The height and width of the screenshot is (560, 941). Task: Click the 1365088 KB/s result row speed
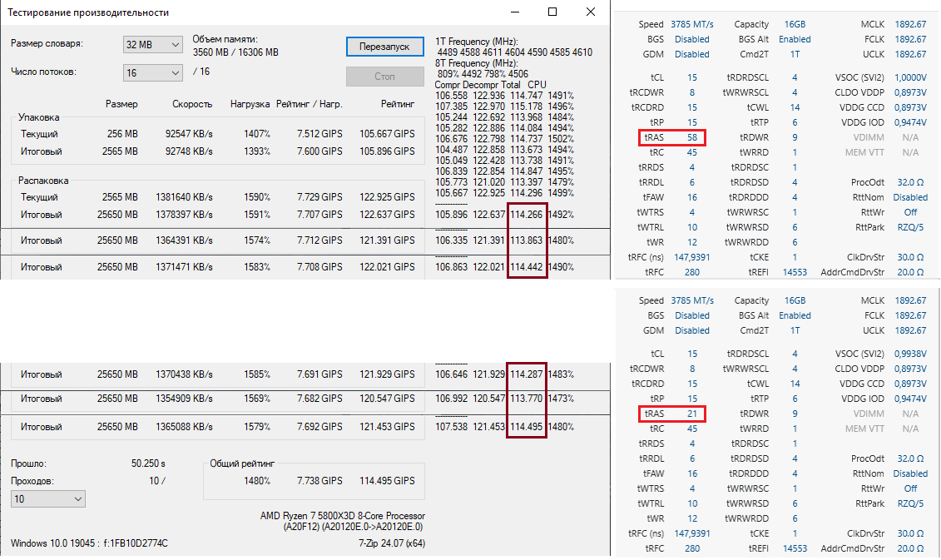pyautogui.click(x=184, y=427)
